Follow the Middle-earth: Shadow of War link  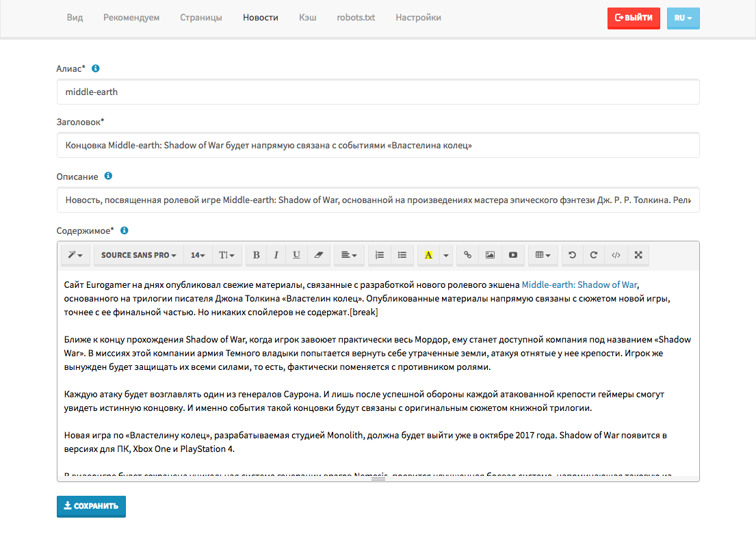pyautogui.click(x=579, y=285)
